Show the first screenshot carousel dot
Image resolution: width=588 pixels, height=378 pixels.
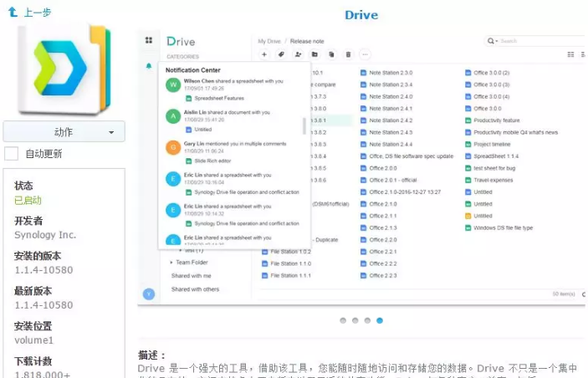point(343,320)
